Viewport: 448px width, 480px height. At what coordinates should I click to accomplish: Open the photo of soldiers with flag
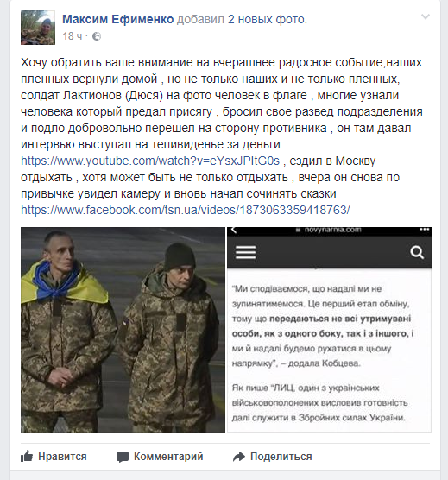pyautogui.click(x=123, y=330)
